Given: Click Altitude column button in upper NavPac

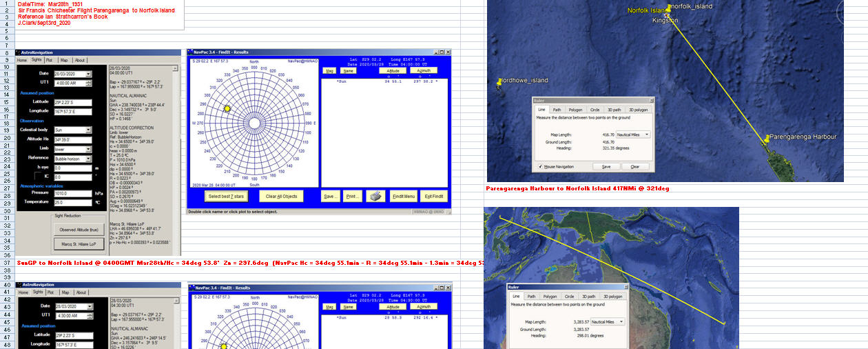Looking at the screenshot, I should click(393, 70).
